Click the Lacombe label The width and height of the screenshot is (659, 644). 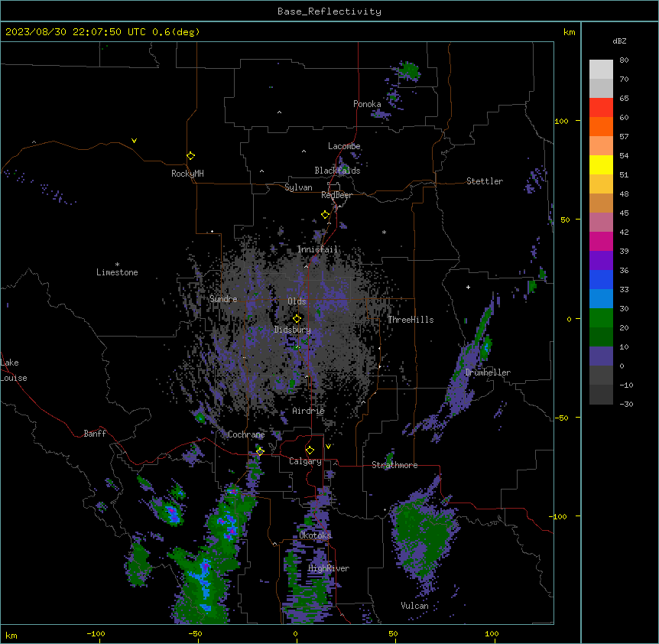[344, 146]
